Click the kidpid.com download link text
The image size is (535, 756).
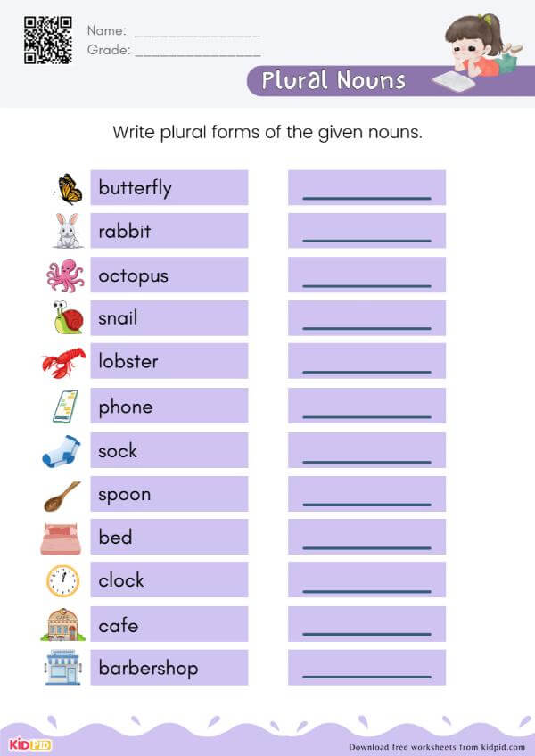pyautogui.click(x=437, y=746)
